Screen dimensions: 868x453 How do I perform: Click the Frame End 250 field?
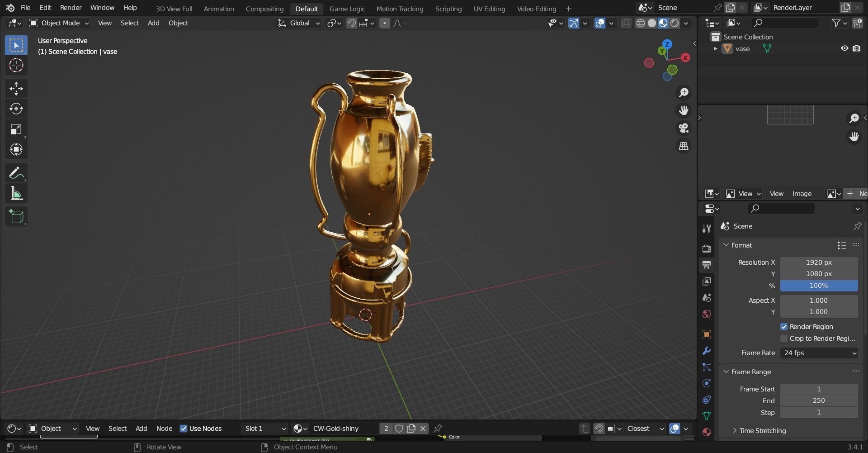(x=819, y=401)
